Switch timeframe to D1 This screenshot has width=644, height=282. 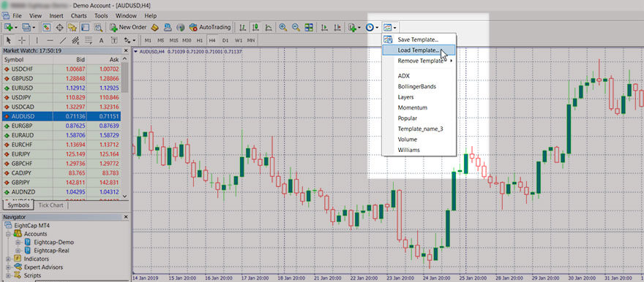[225, 40]
